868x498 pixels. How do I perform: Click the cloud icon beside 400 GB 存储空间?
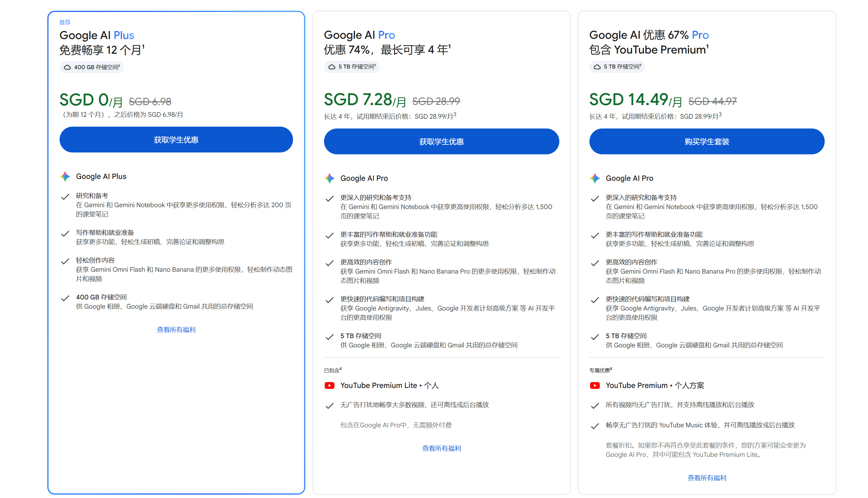click(x=68, y=67)
